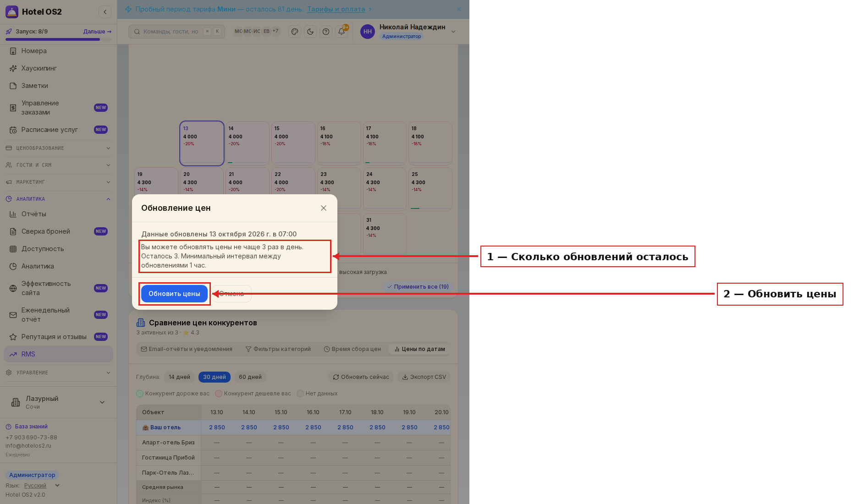
Task: Open Расписание услуг in sidebar
Action: (58, 130)
